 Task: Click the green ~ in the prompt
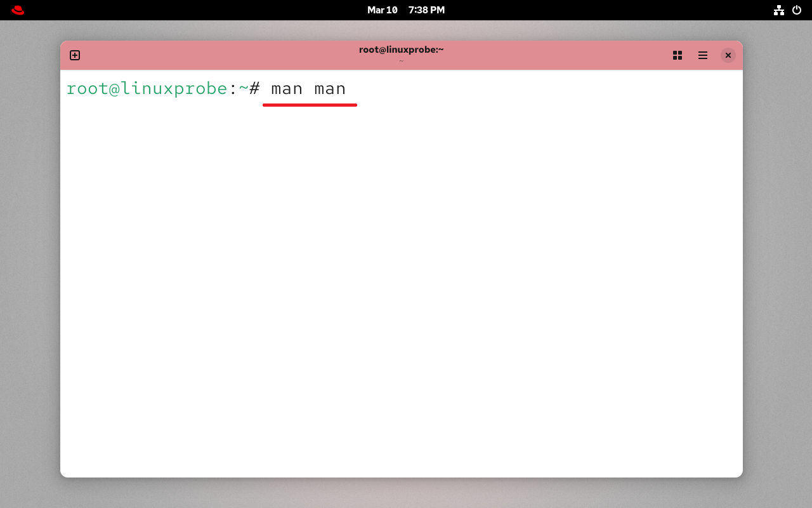tap(244, 89)
